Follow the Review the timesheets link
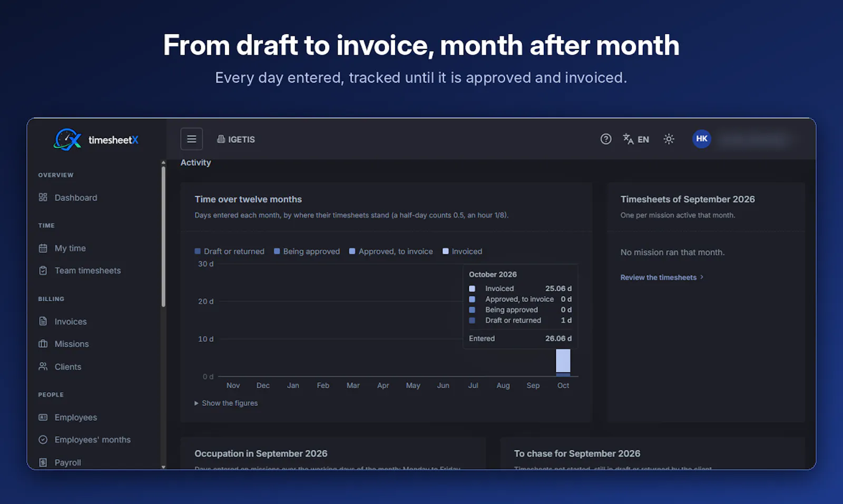This screenshot has width=843, height=504. pyautogui.click(x=662, y=277)
